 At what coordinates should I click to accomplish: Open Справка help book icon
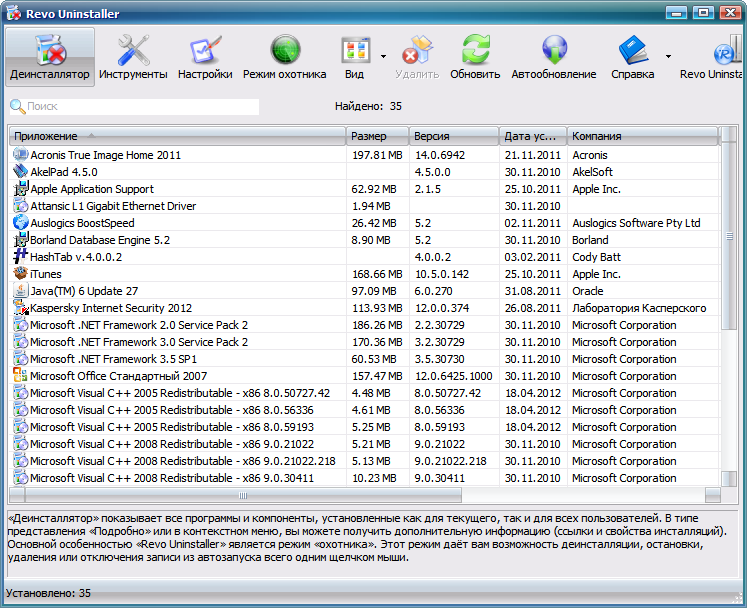(633, 50)
